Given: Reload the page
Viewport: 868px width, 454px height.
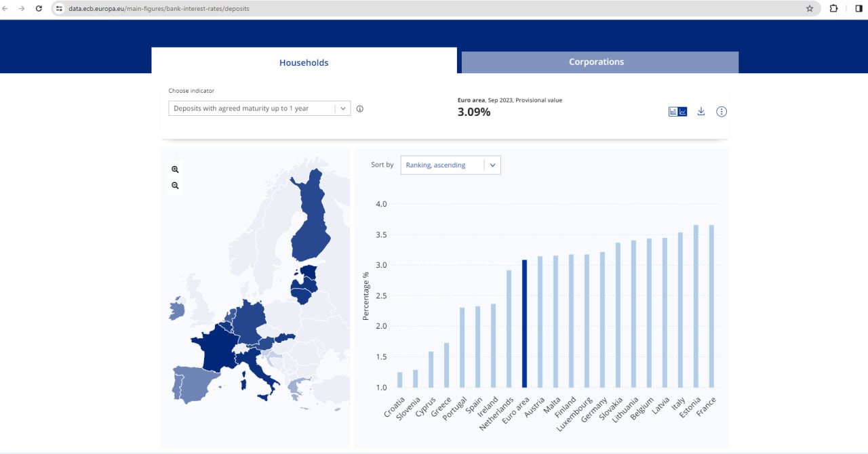Looking at the screenshot, I should point(39,9).
